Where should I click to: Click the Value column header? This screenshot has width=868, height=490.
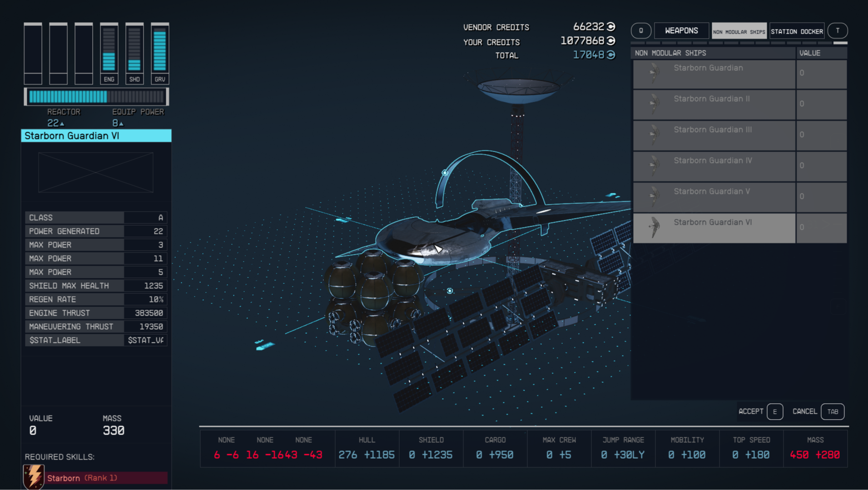pyautogui.click(x=821, y=53)
